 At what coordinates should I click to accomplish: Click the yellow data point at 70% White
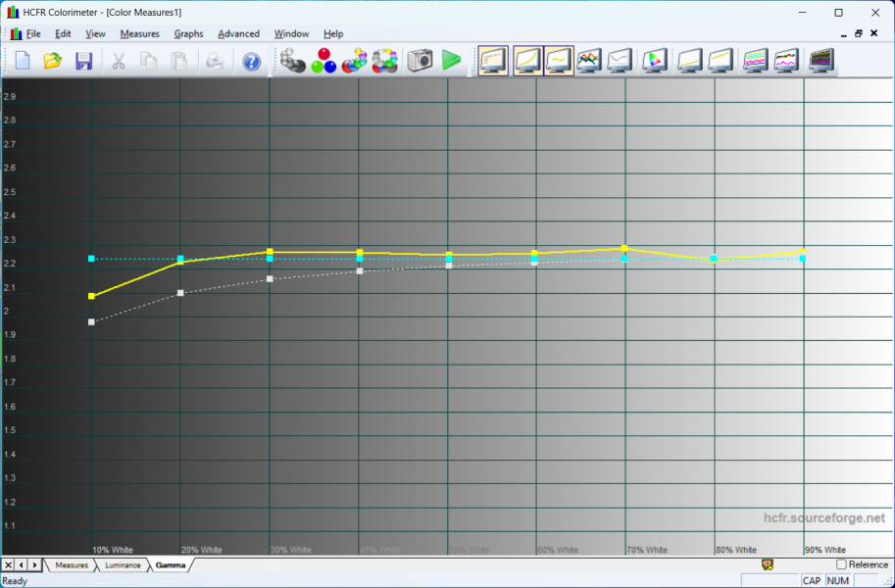624,248
